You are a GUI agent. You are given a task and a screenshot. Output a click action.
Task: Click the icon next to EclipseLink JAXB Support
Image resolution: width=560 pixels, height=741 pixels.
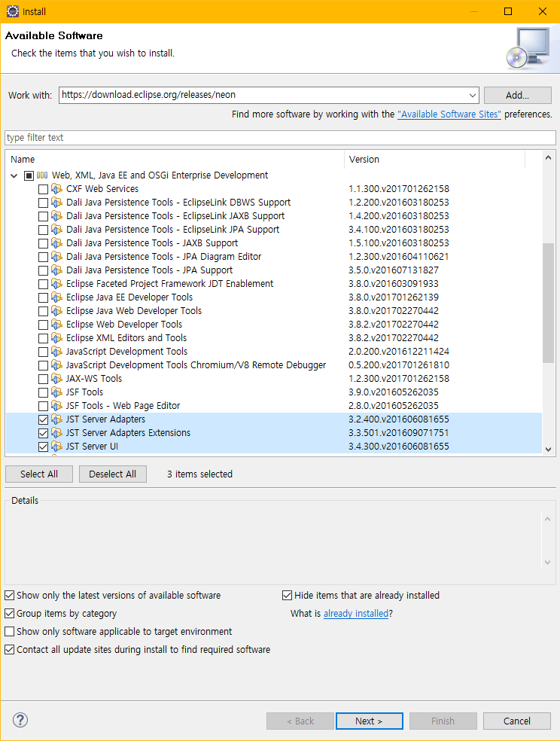56,216
